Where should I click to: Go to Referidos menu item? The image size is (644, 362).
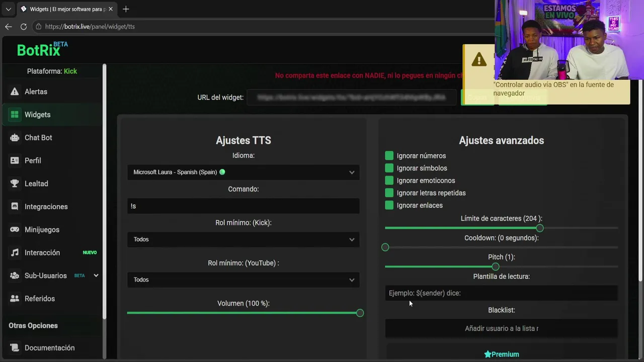40,299
